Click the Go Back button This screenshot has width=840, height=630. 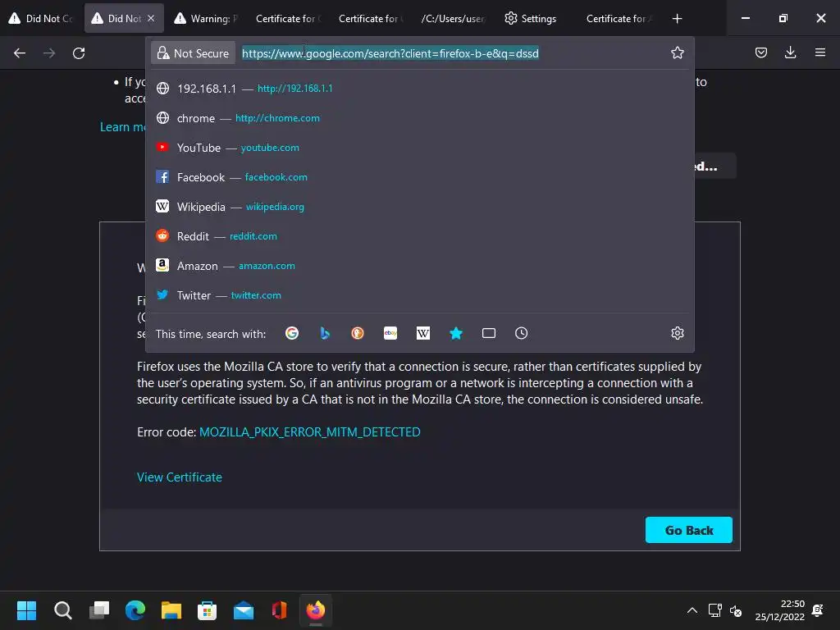(688, 531)
